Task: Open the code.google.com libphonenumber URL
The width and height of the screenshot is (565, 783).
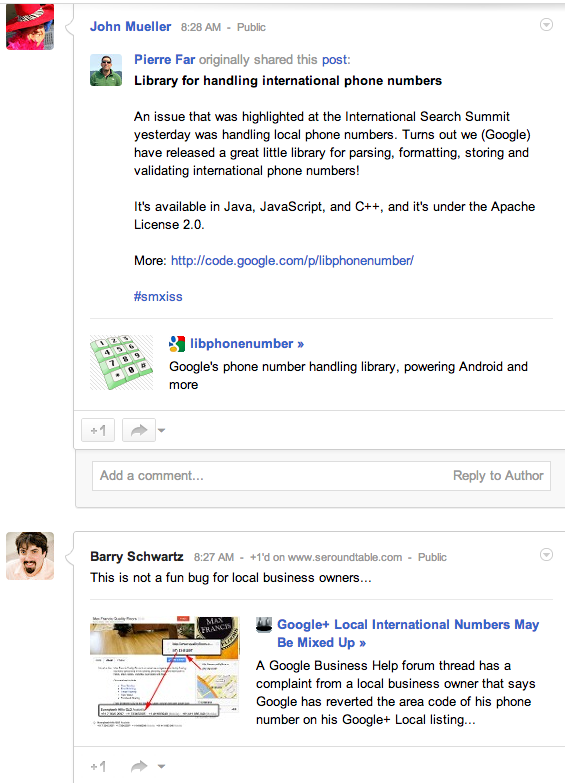Action: click(292, 261)
